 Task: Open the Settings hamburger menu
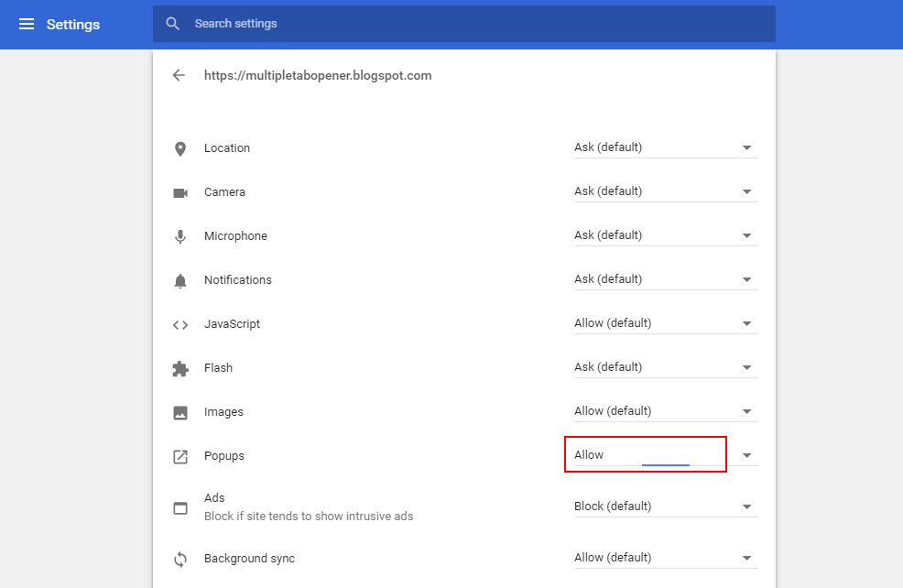pyautogui.click(x=26, y=24)
